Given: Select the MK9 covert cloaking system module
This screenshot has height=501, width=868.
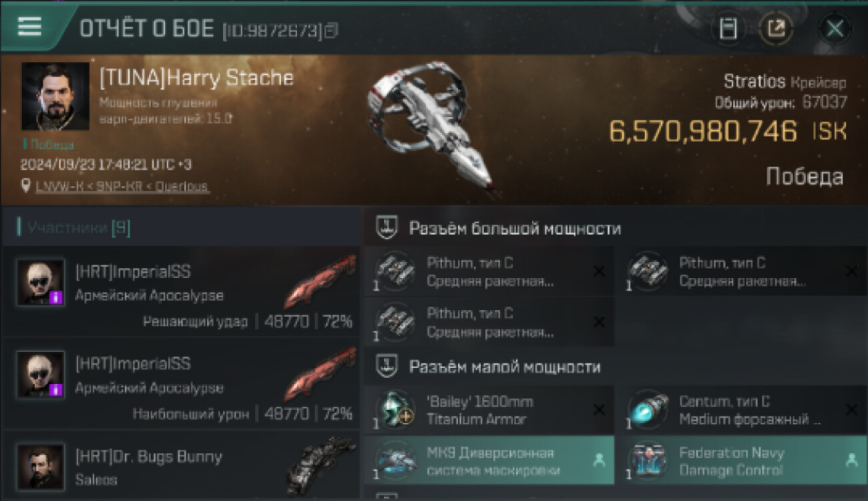Looking at the screenshot, I should (489, 460).
